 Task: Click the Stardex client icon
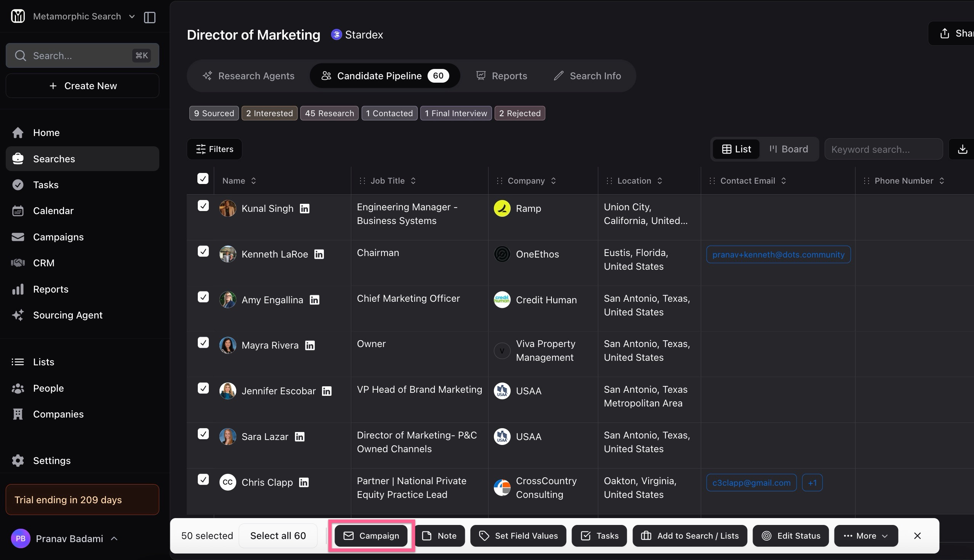coord(336,35)
